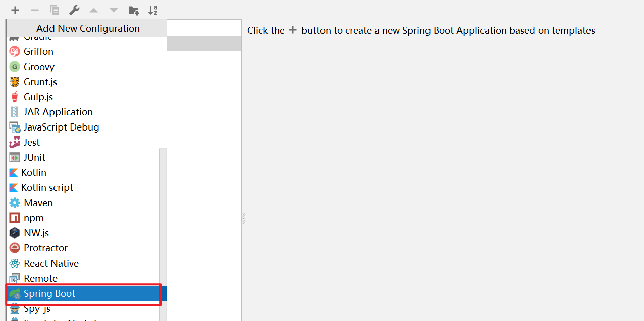Screen dimensions: 644x321
Task: Click the configuration list vertical scrollbar
Action: pyautogui.click(x=163, y=234)
